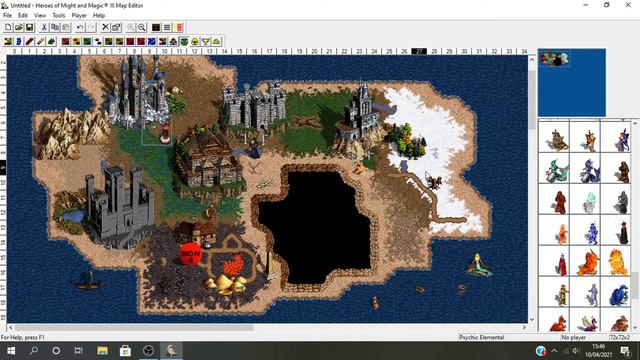Open the Player menu

coord(79,15)
